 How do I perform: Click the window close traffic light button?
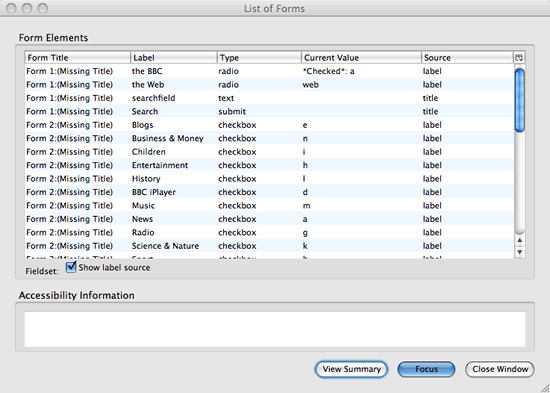11,8
